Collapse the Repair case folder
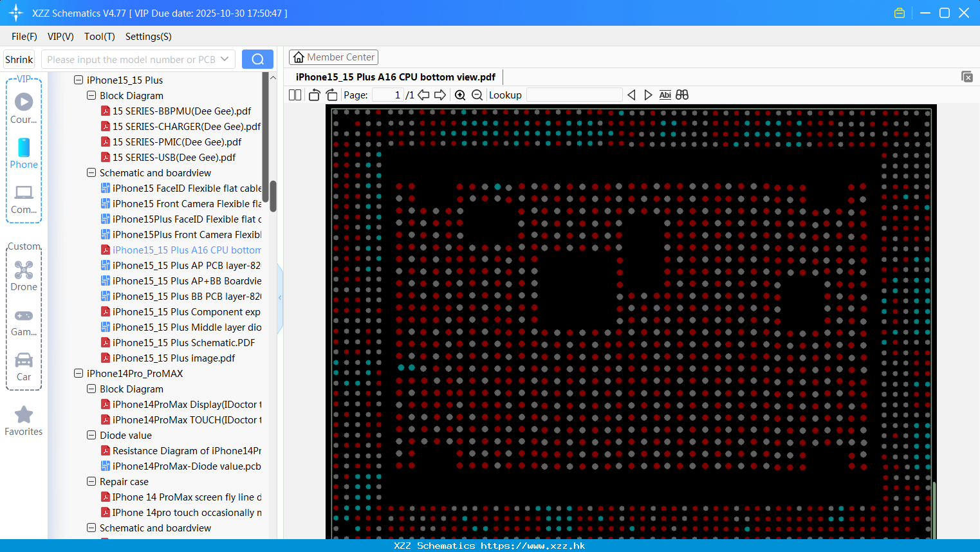 coord(91,481)
